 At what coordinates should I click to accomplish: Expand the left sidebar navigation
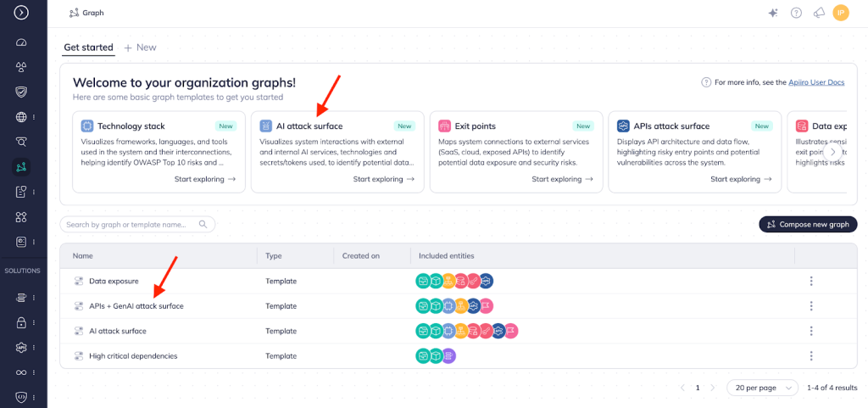click(22, 13)
